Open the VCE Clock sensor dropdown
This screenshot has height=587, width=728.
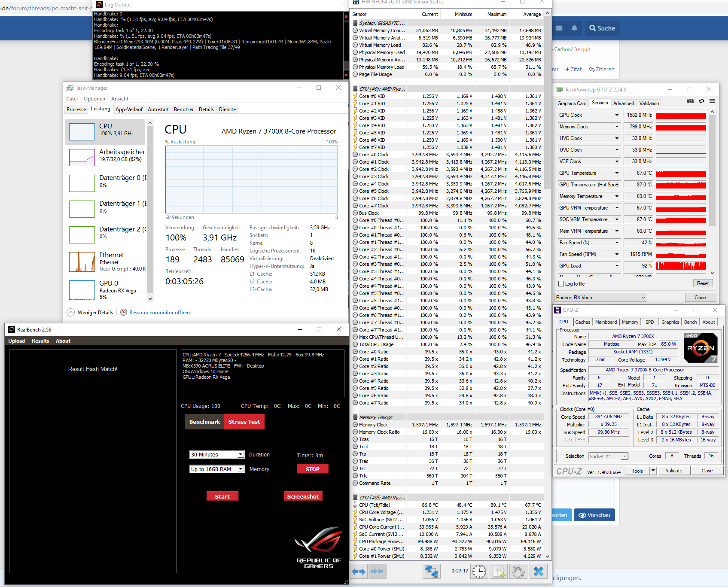[617, 161]
